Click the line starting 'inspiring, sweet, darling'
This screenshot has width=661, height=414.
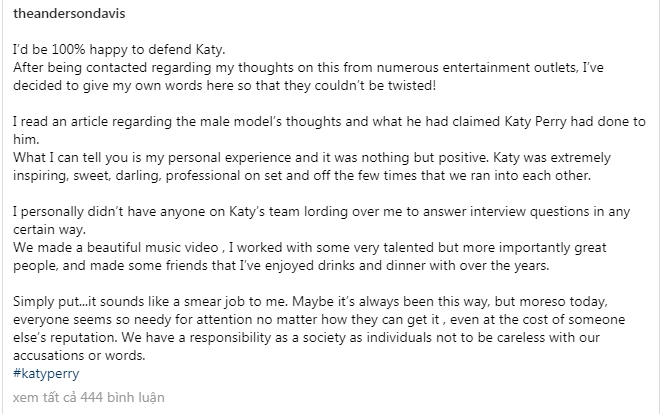[x=302, y=176]
